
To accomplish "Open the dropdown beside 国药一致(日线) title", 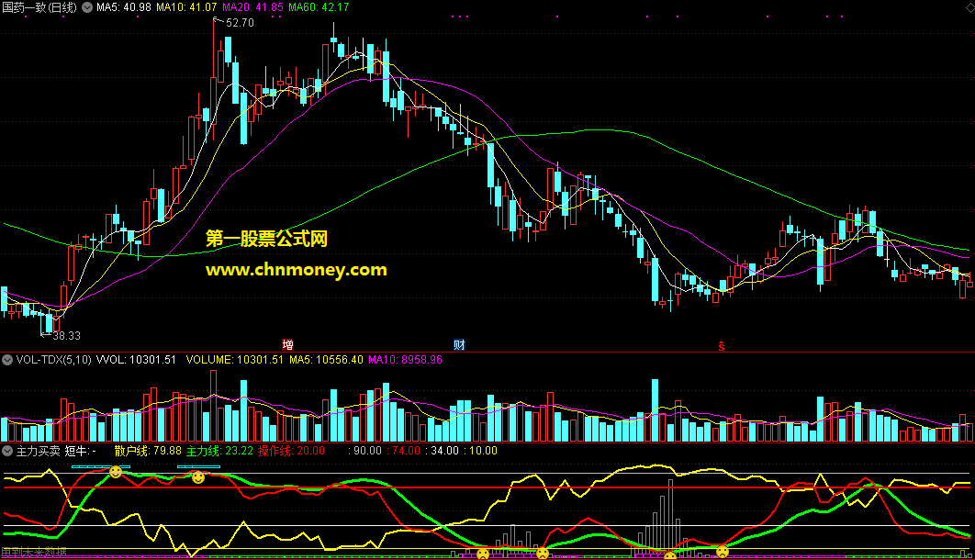I will pos(87,7).
